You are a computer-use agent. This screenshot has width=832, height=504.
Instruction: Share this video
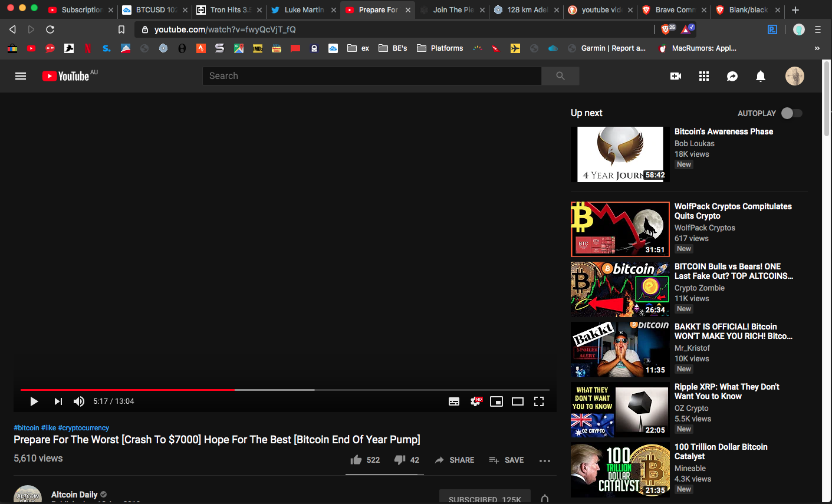[455, 460]
